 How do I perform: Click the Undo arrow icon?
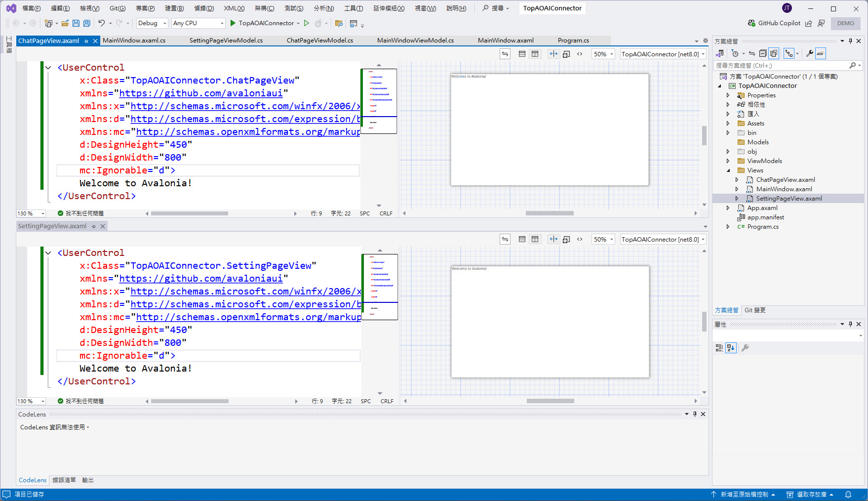pyautogui.click(x=101, y=23)
